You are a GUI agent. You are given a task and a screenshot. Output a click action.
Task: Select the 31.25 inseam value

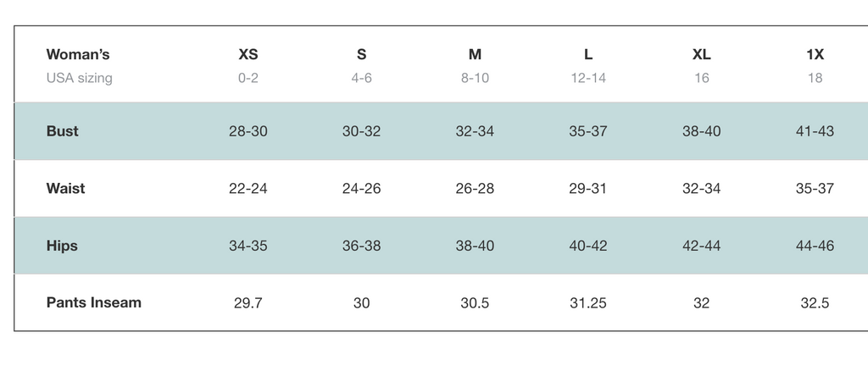tap(588, 302)
